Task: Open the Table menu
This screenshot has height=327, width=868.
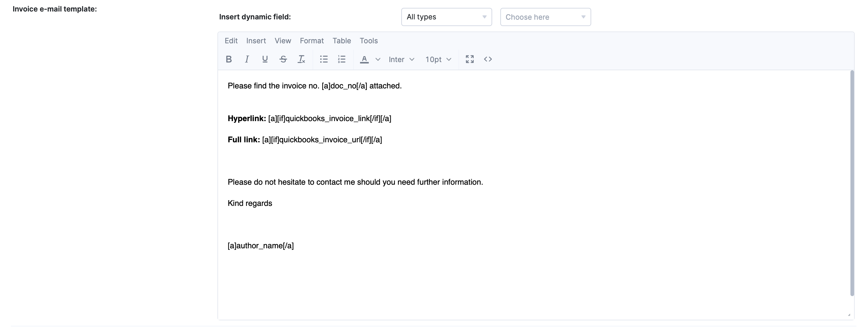Action: click(342, 41)
